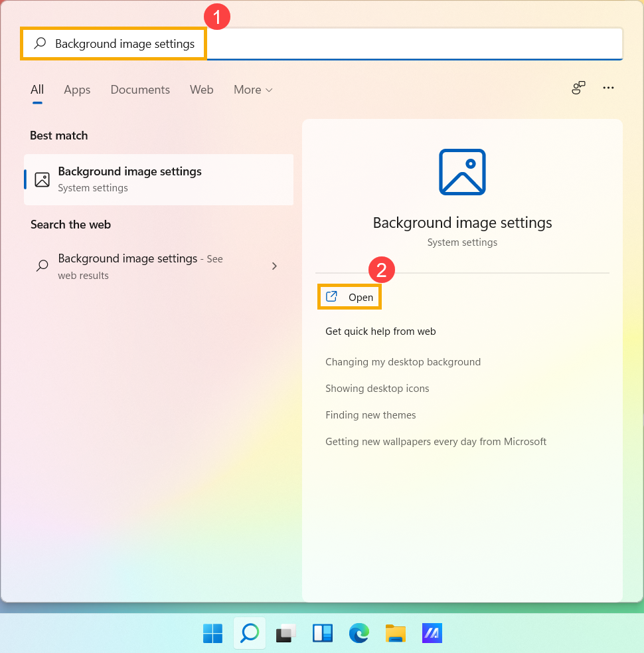
Task: Click the Open button
Action: click(349, 297)
